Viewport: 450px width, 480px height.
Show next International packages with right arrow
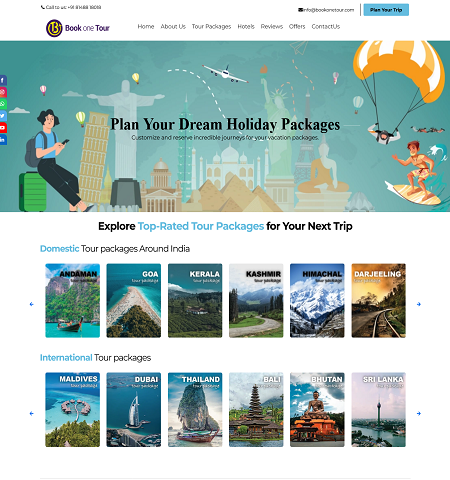pos(419,413)
